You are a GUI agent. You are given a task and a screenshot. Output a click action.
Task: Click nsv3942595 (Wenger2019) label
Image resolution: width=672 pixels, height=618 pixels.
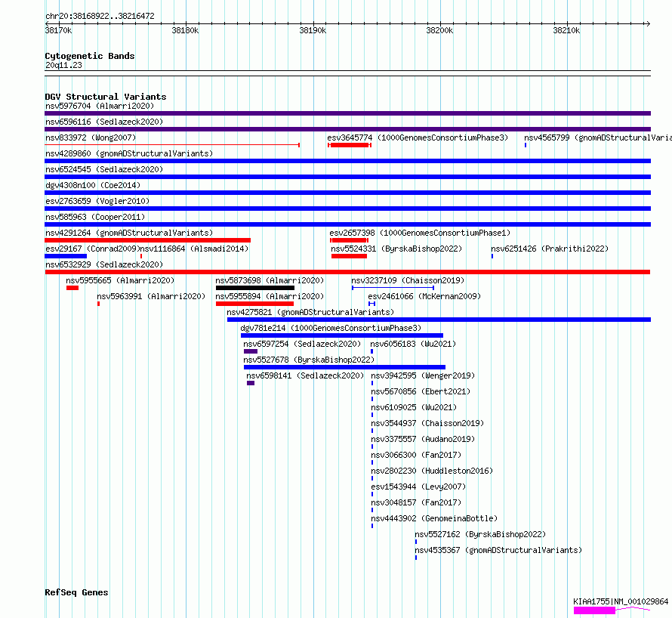point(423,375)
